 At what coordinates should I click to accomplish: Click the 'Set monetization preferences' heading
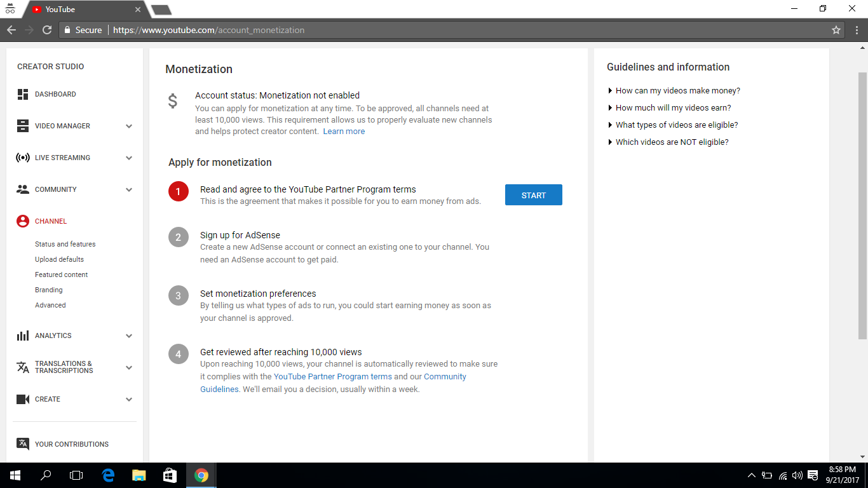click(258, 294)
